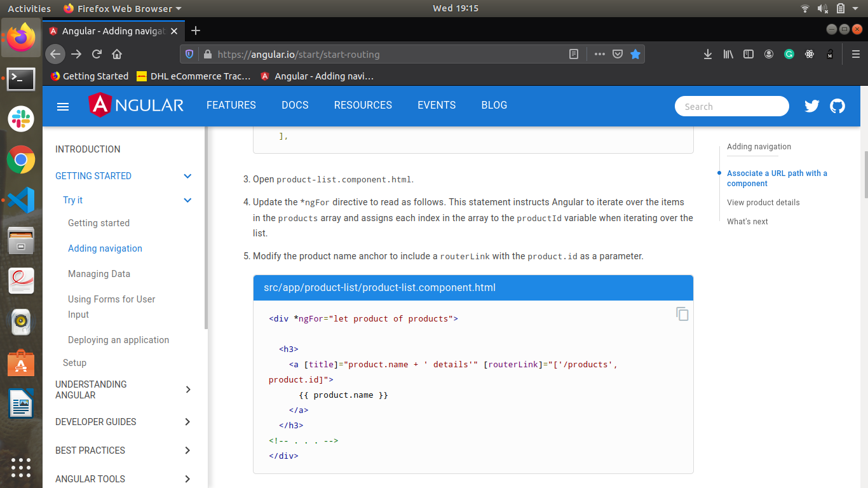The height and width of the screenshot is (488, 868).
Task: Jump to View product details section
Action: (763, 203)
